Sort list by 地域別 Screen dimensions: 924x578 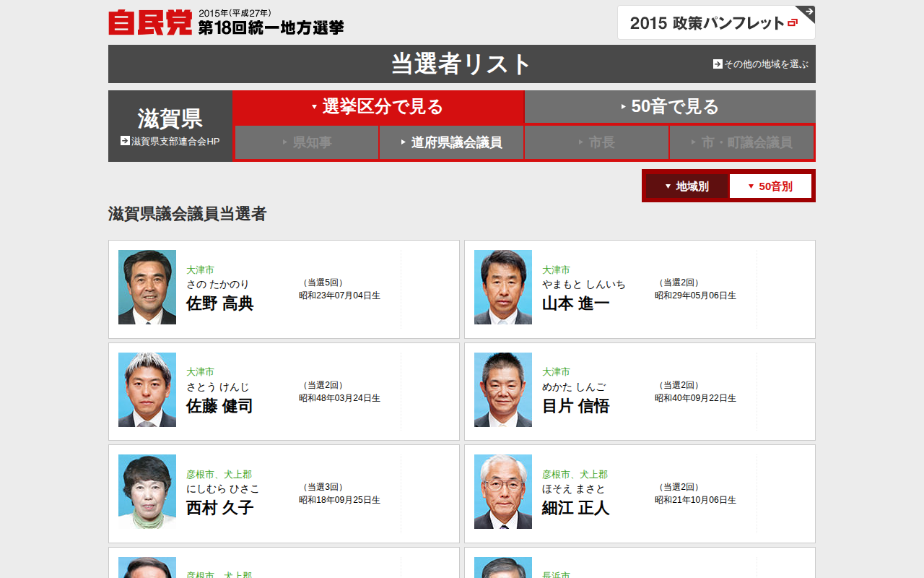tap(687, 186)
